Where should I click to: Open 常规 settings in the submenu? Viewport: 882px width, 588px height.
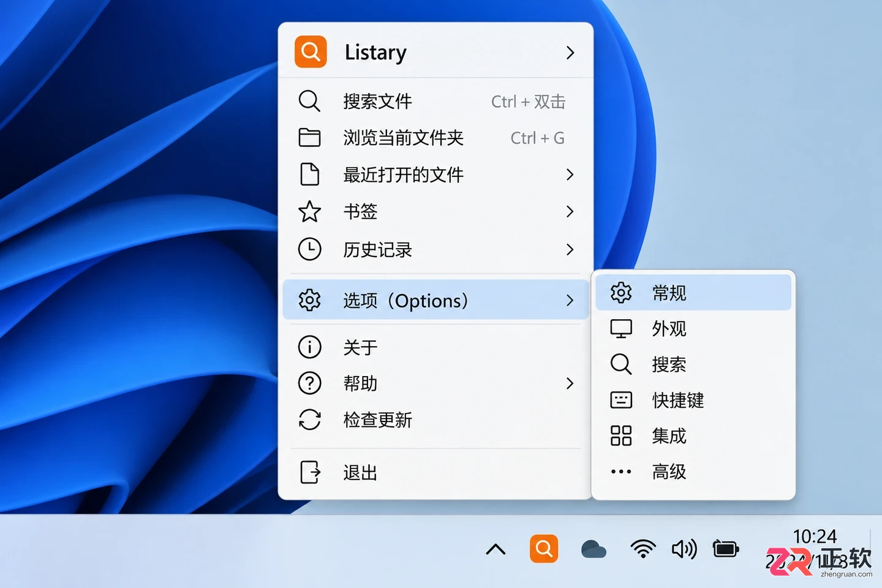coord(693,293)
